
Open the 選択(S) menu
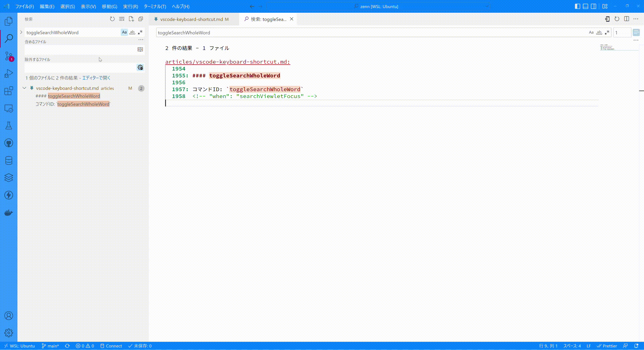click(68, 6)
